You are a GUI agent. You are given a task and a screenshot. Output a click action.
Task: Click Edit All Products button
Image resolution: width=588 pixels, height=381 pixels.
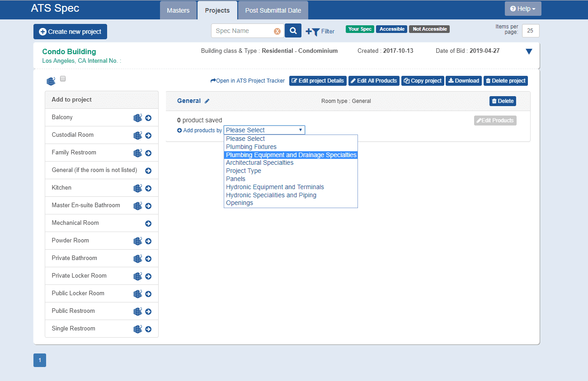[x=374, y=81]
